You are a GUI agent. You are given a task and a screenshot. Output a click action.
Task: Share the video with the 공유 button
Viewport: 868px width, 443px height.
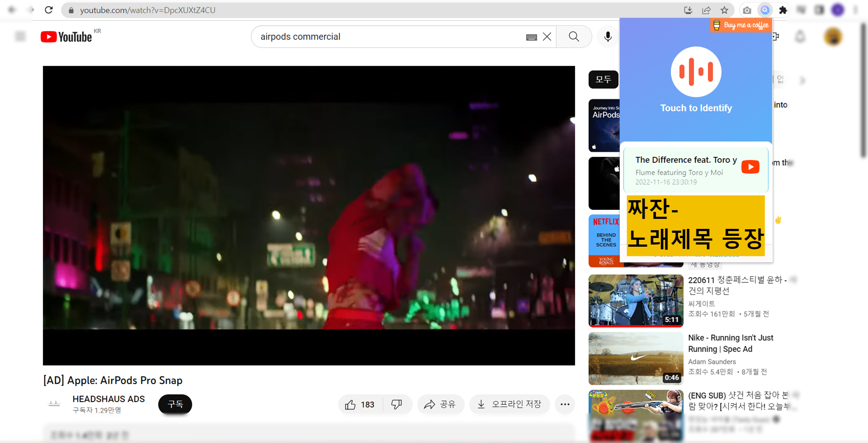click(x=440, y=405)
